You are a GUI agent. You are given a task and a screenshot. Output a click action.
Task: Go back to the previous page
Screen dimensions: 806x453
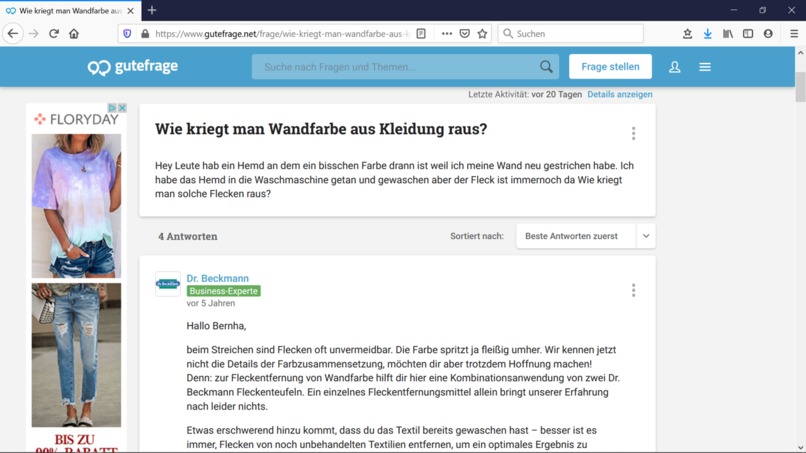point(13,34)
